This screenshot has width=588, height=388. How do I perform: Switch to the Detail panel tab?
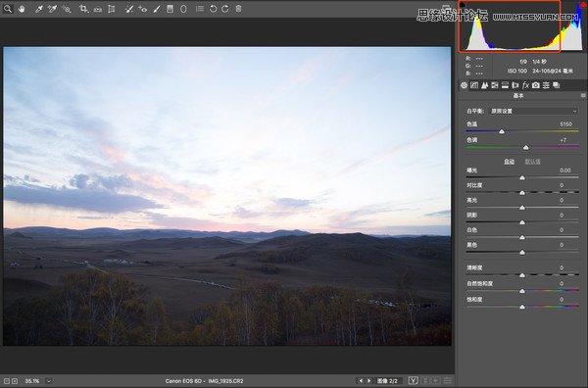click(x=484, y=85)
